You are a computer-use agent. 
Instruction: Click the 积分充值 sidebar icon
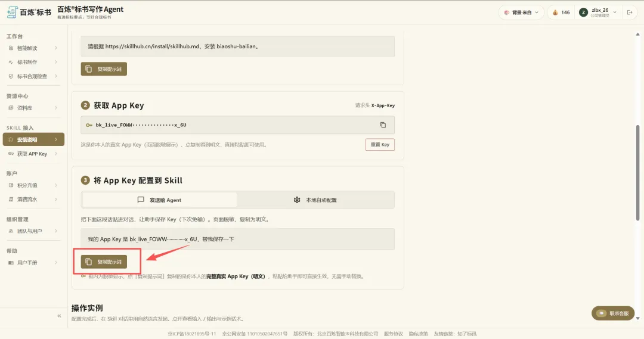pos(11,185)
